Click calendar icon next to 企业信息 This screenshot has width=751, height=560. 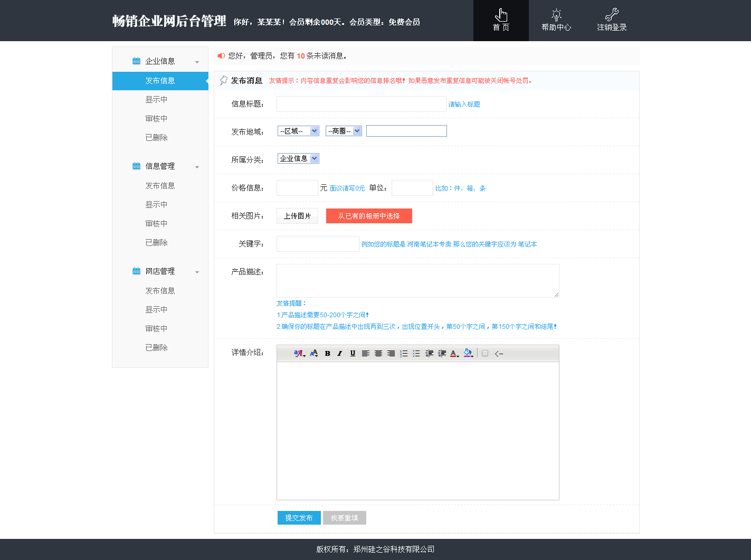(x=136, y=61)
